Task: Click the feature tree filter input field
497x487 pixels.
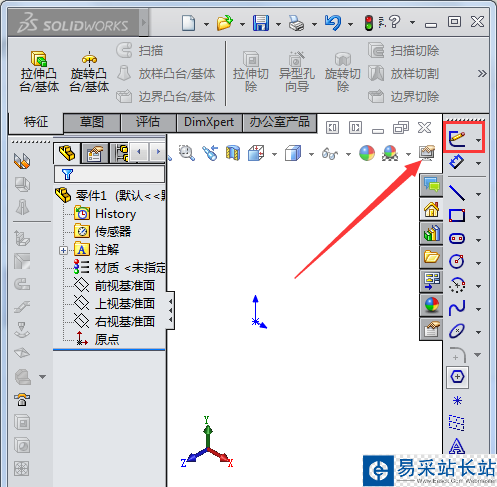Action: click(109, 174)
